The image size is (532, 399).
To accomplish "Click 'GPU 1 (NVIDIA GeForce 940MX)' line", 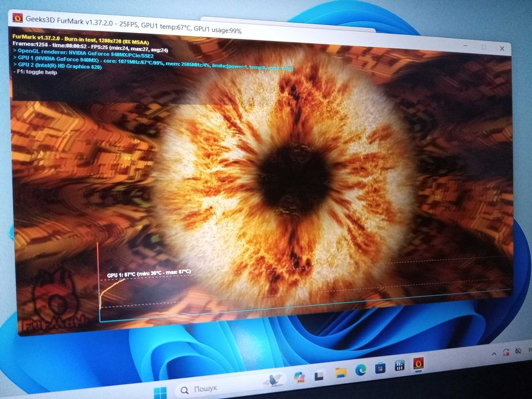I will [x=153, y=63].
